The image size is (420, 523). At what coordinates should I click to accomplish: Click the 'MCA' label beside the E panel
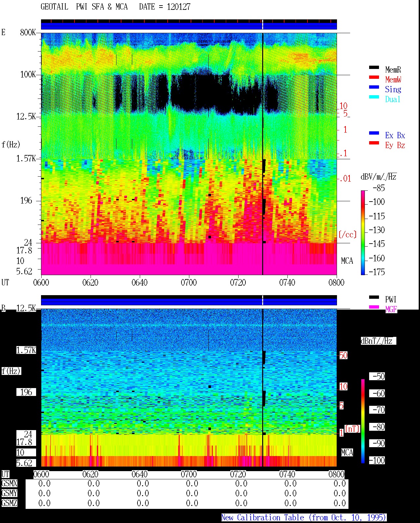(347, 261)
